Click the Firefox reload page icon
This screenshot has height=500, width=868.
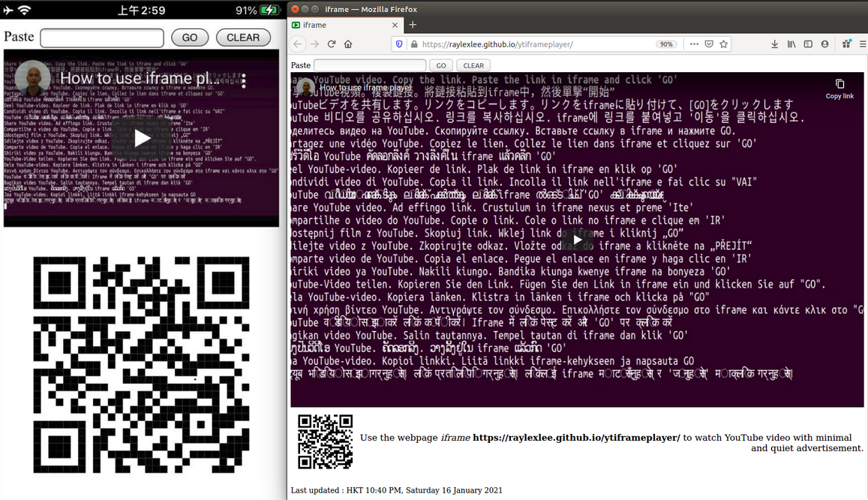coord(332,44)
